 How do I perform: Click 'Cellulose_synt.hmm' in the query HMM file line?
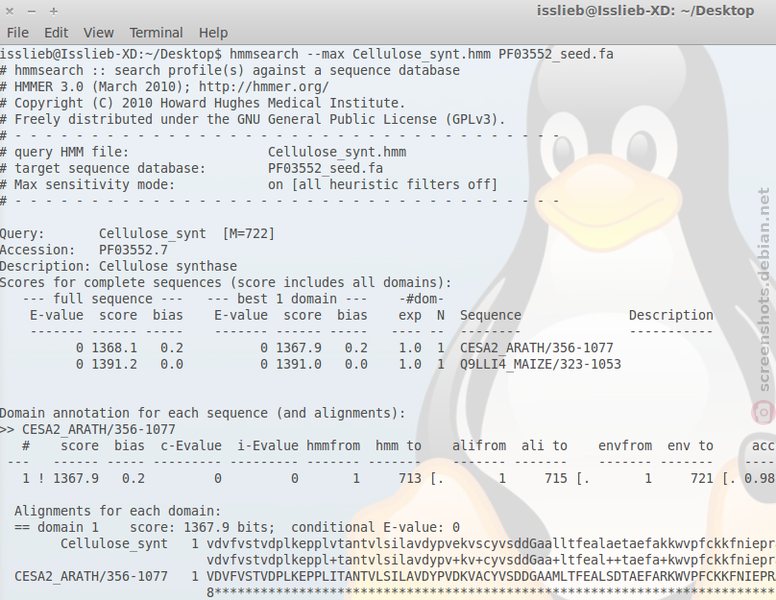pos(337,152)
